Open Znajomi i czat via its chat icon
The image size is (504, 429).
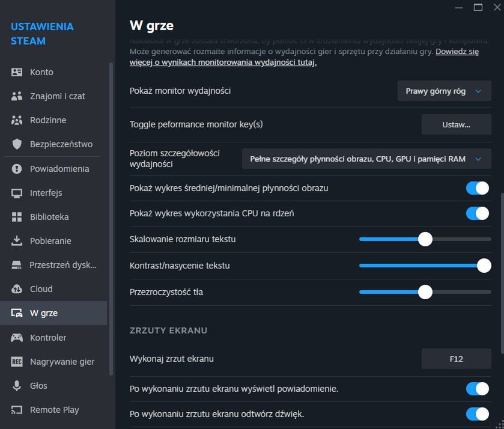coord(18,96)
